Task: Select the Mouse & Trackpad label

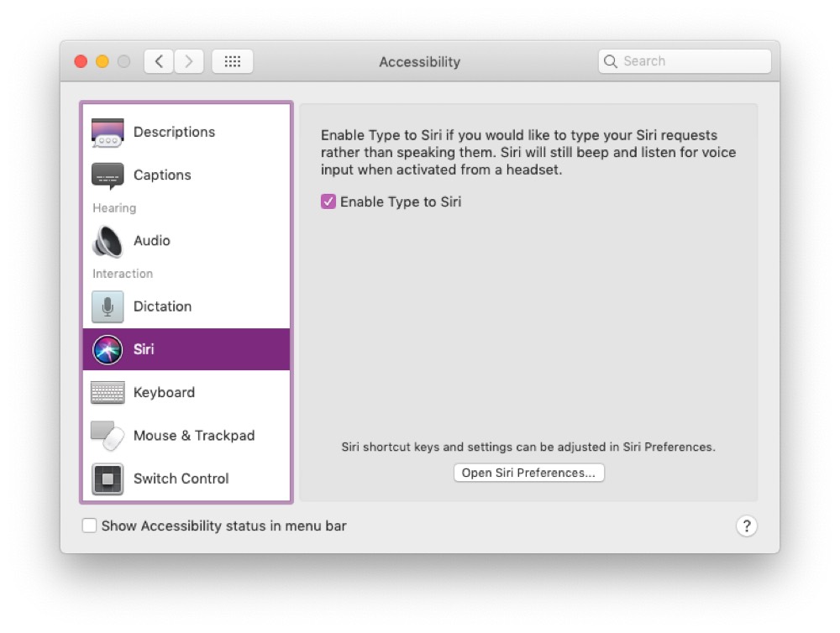Action: click(x=194, y=436)
